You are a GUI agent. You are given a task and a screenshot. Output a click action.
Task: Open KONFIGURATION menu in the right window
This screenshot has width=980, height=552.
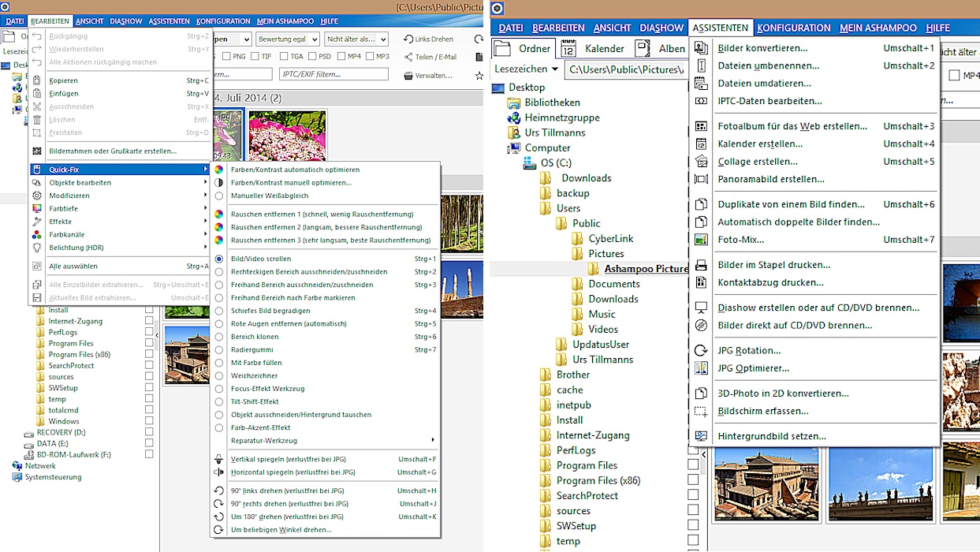click(793, 28)
